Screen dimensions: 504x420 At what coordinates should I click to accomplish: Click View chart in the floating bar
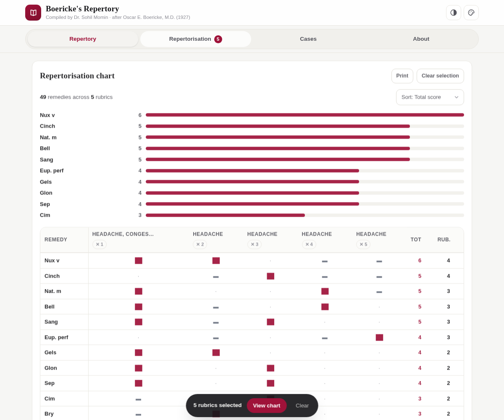267,406
